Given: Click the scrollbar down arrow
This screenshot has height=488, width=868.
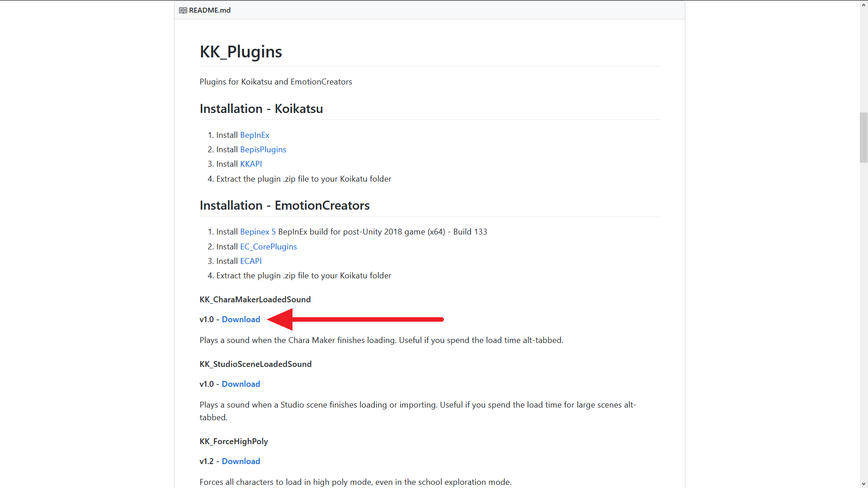Looking at the screenshot, I should 863,484.
